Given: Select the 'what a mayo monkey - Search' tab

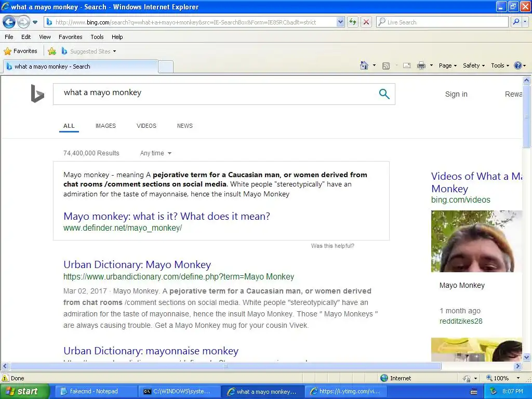Looking at the screenshot, I should (81, 66).
